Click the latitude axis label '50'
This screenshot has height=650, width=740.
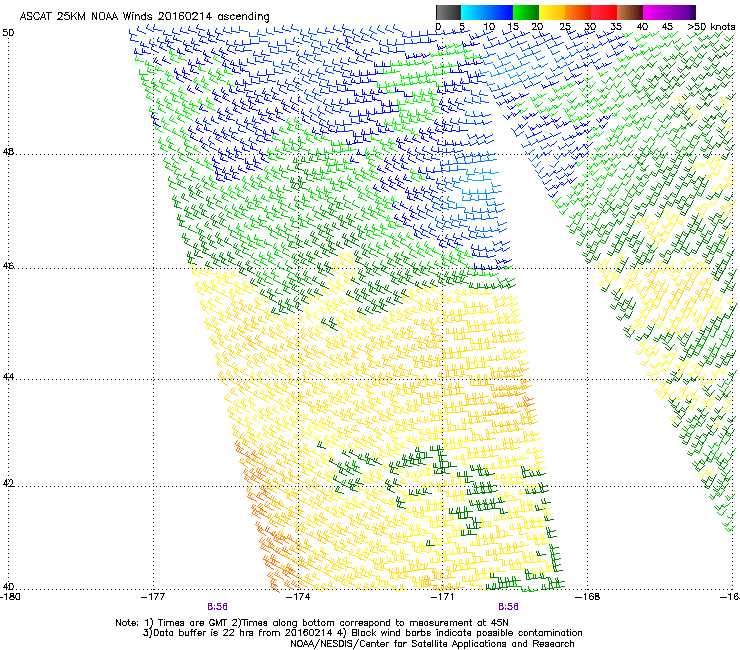(8, 33)
